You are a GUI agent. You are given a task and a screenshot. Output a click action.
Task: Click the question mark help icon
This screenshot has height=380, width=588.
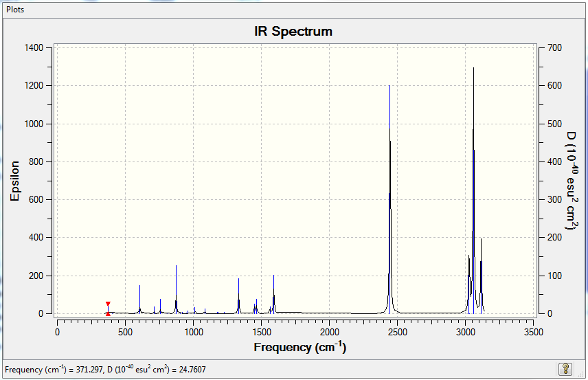pyautogui.click(x=565, y=369)
